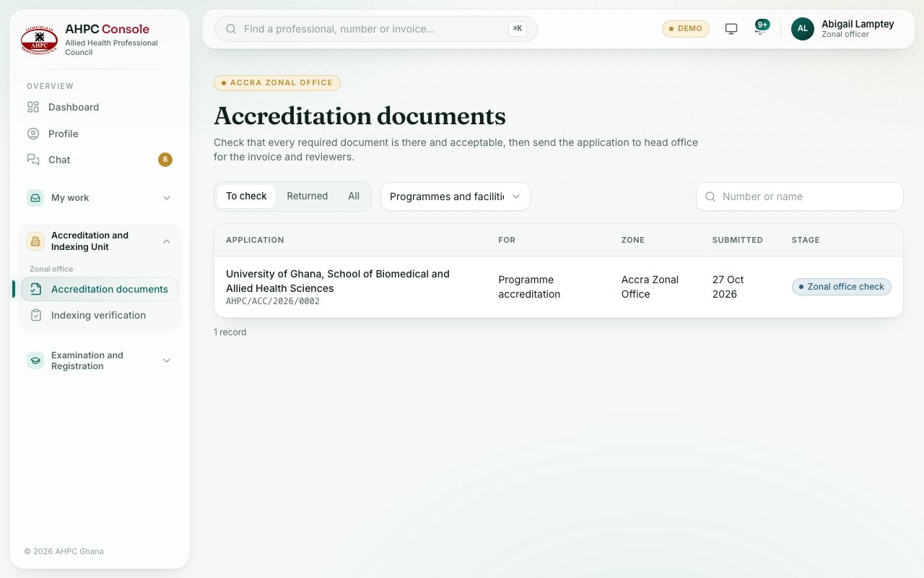Collapse the Accreditation and Indexing Unit chevron

click(x=167, y=241)
